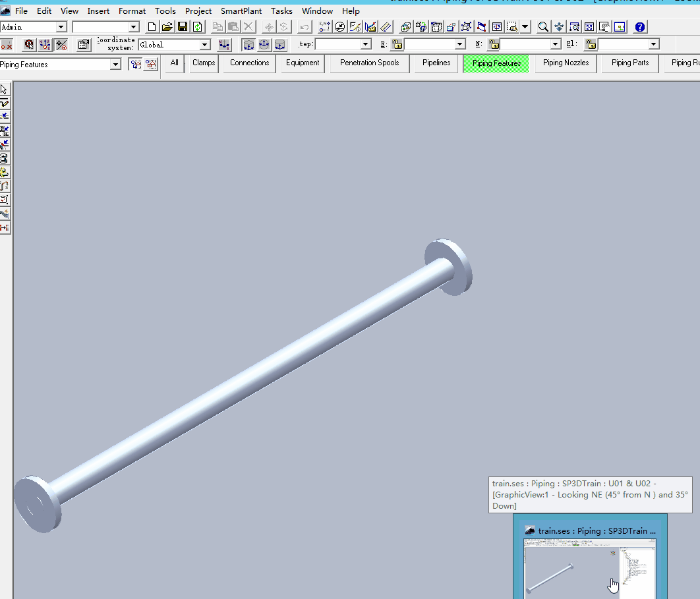Click the Measure ruler icon
Screen dimensions: 700x599
386,27
